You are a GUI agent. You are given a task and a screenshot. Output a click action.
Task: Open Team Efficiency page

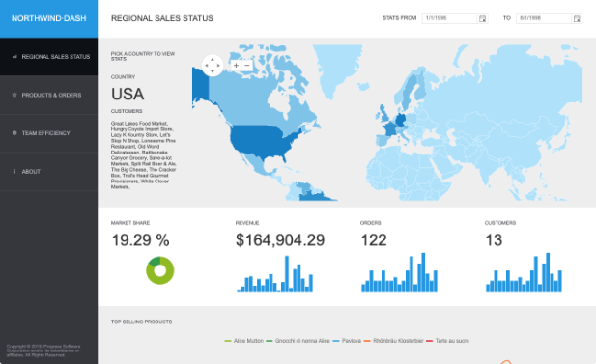coord(48,133)
